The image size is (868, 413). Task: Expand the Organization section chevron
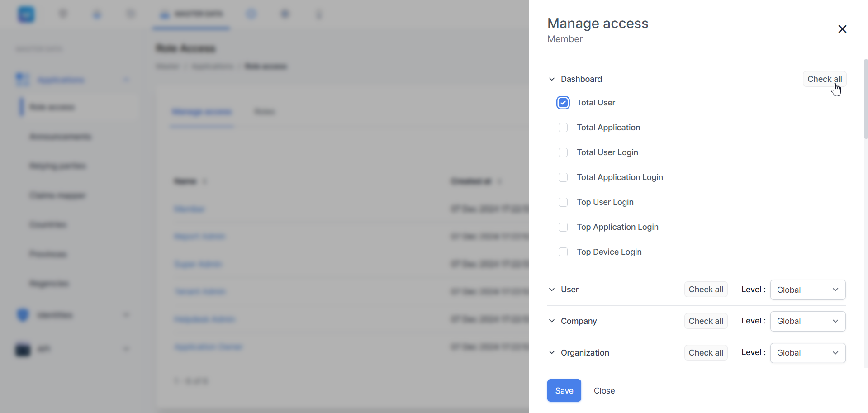pos(552,353)
